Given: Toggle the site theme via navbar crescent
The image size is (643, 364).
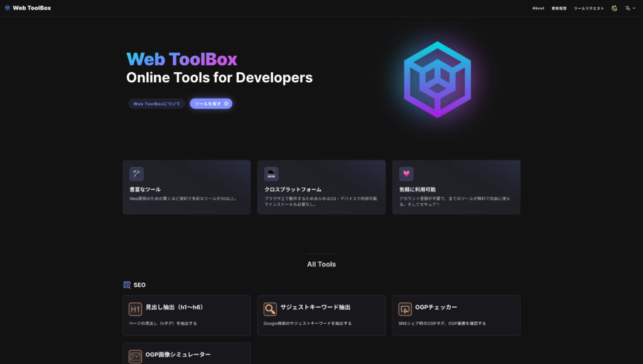Looking at the screenshot, I should [614, 8].
